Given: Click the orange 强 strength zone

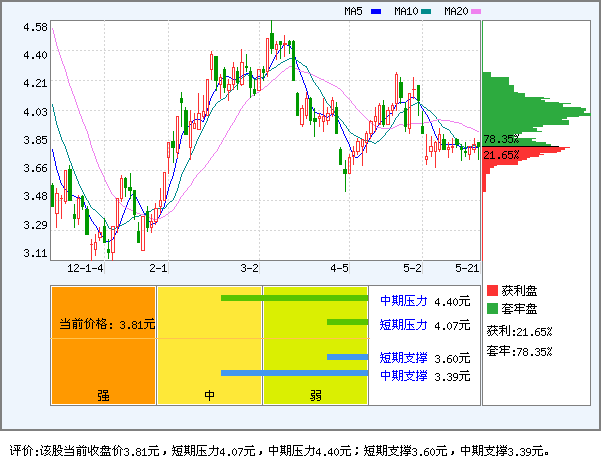Looking at the screenshot, I should (103, 345).
